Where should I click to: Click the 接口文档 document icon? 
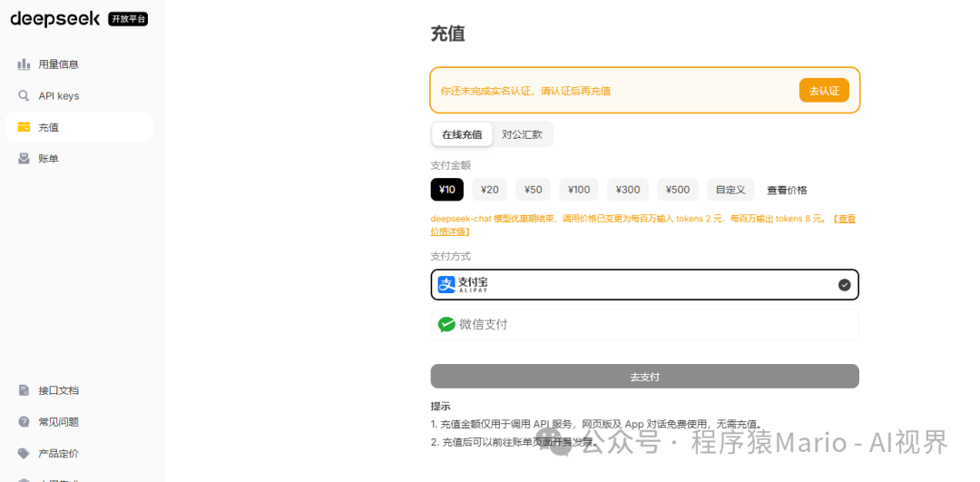point(24,390)
